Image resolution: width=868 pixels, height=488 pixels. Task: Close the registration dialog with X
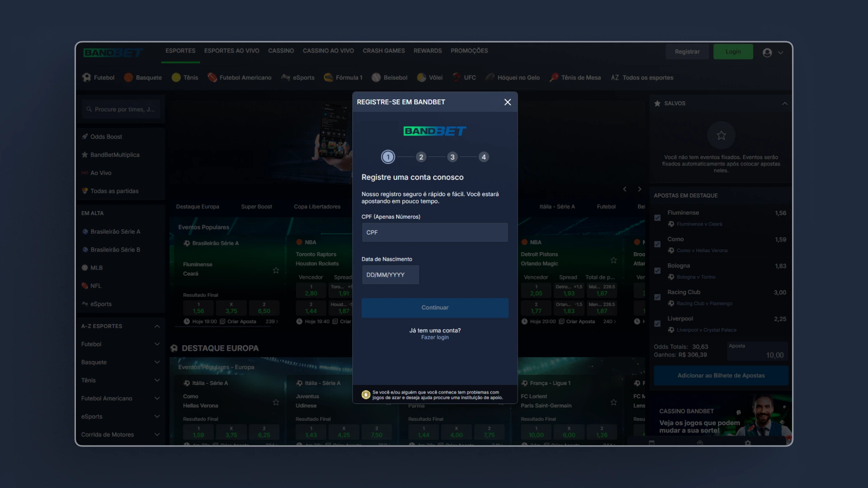point(508,102)
